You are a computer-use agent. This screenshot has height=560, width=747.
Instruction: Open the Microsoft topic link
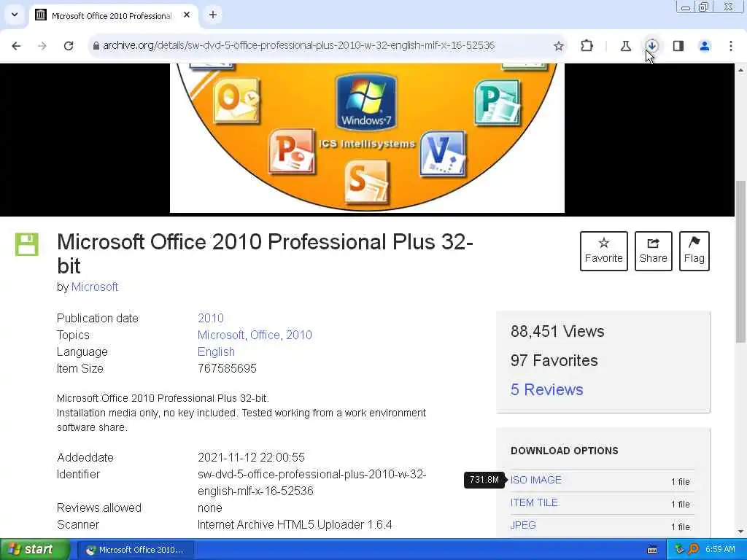click(221, 335)
